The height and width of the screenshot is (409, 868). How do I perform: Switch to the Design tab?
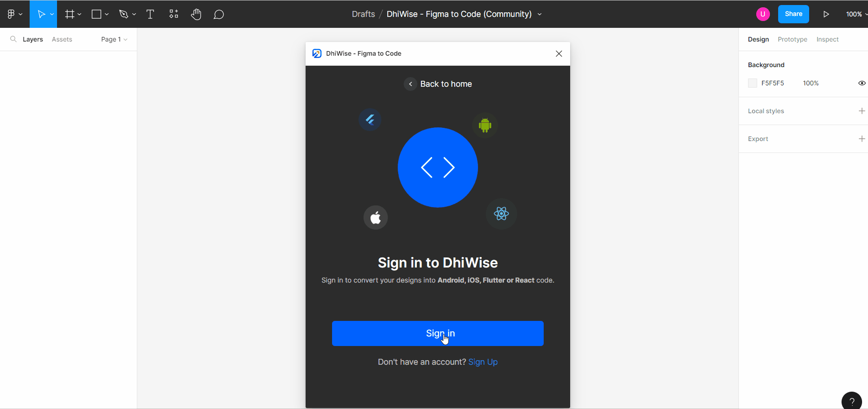click(758, 39)
